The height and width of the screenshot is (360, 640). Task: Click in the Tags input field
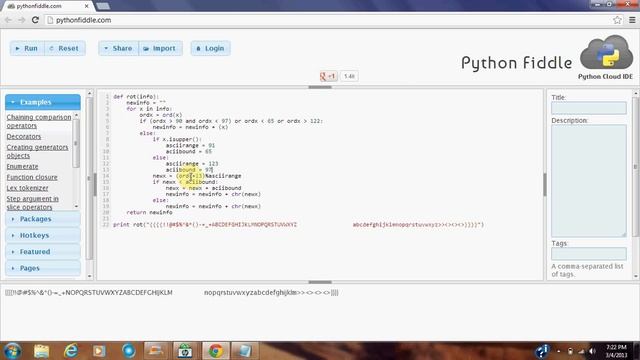pos(589,253)
